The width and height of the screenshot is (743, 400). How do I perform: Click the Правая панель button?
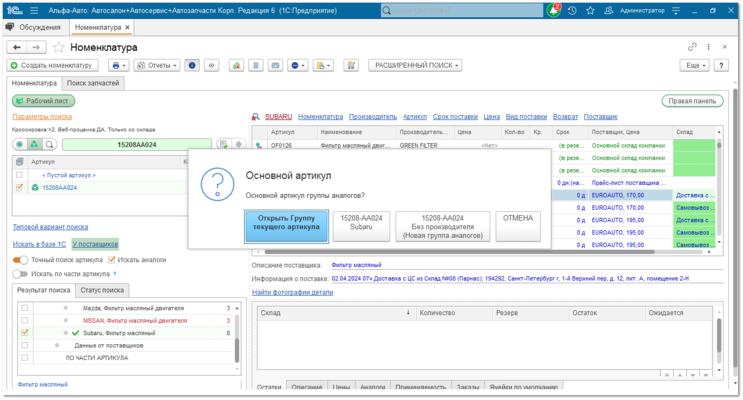tap(692, 100)
